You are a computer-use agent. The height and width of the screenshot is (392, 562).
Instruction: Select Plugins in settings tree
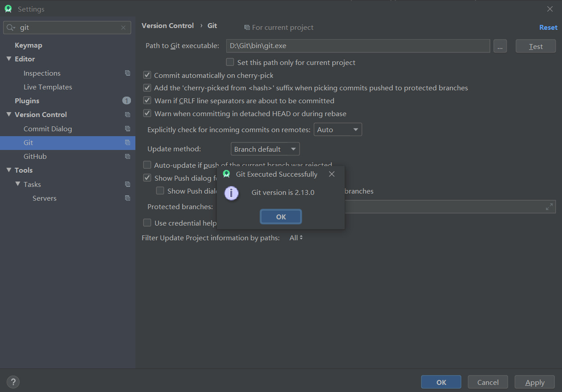click(x=27, y=101)
